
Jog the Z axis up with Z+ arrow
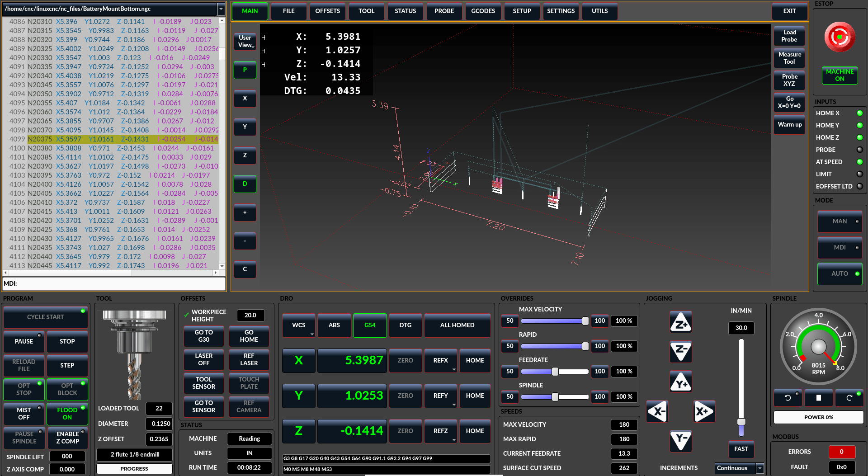680,322
